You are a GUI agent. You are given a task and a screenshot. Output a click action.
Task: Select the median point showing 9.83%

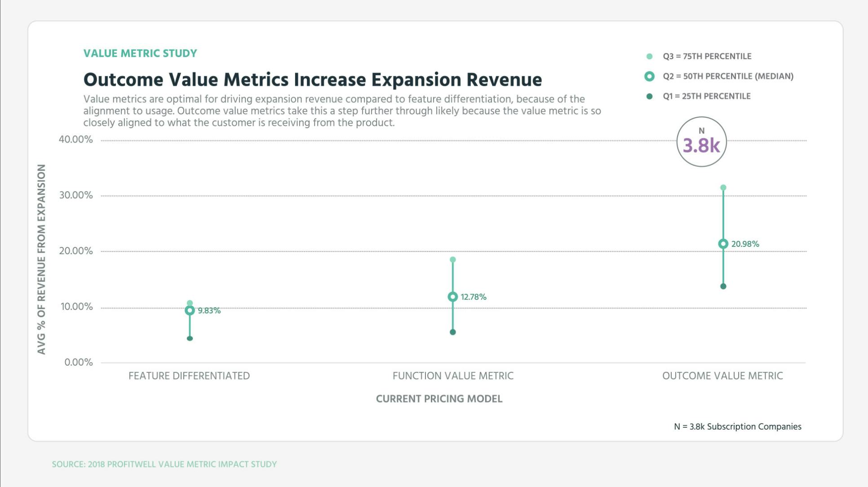click(190, 310)
